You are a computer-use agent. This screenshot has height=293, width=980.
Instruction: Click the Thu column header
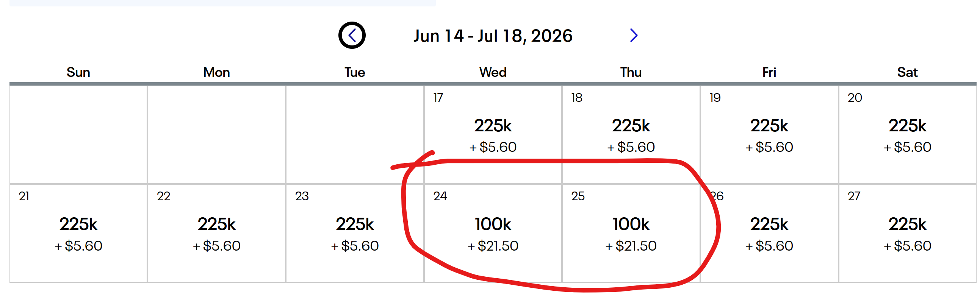coord(631,72)
